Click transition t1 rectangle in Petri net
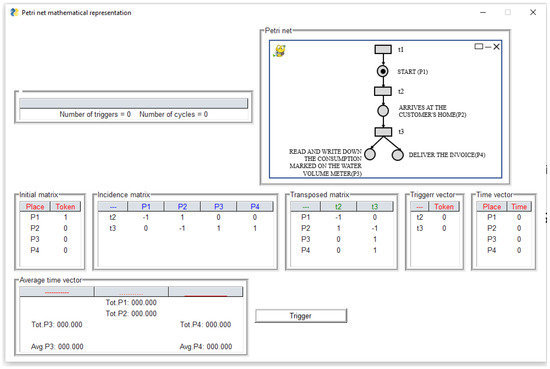Screen dimensions: 550x369 pos(383,49)
